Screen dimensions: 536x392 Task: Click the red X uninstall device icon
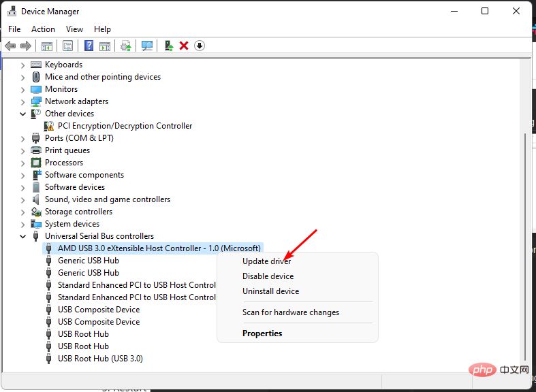coord(184,46)
